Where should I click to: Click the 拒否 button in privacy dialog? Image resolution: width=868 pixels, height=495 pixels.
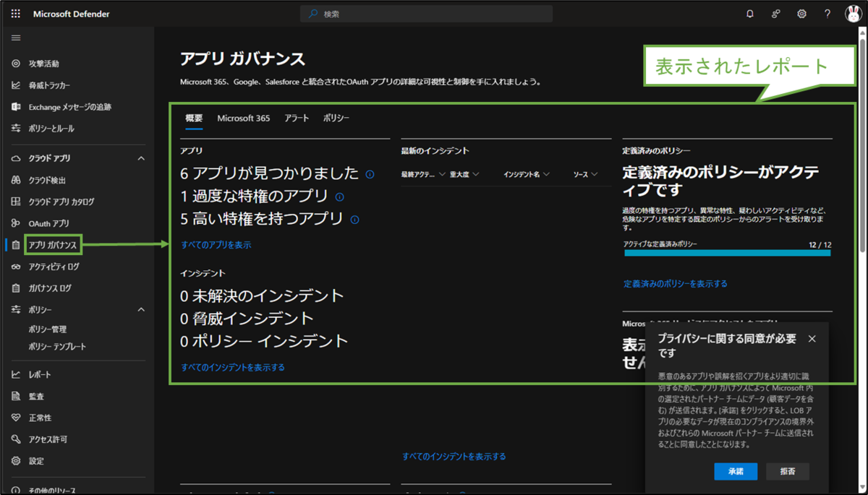[x=788, y=471]
